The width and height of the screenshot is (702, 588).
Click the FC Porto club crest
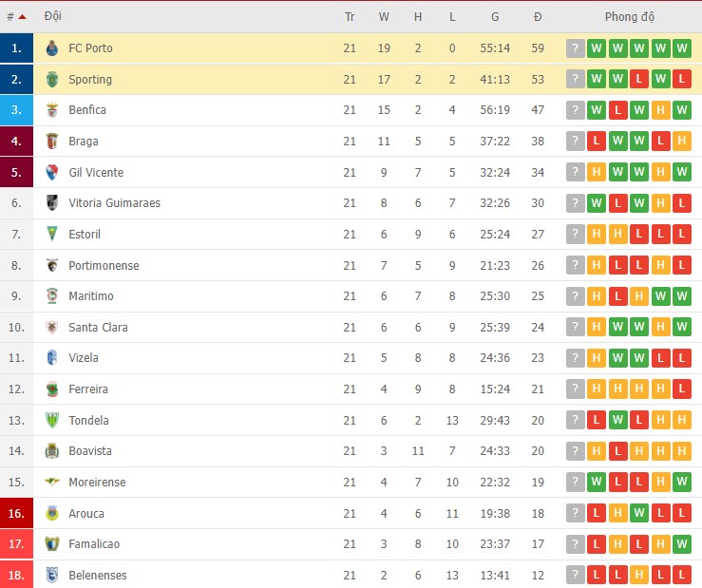coord(52,48)
